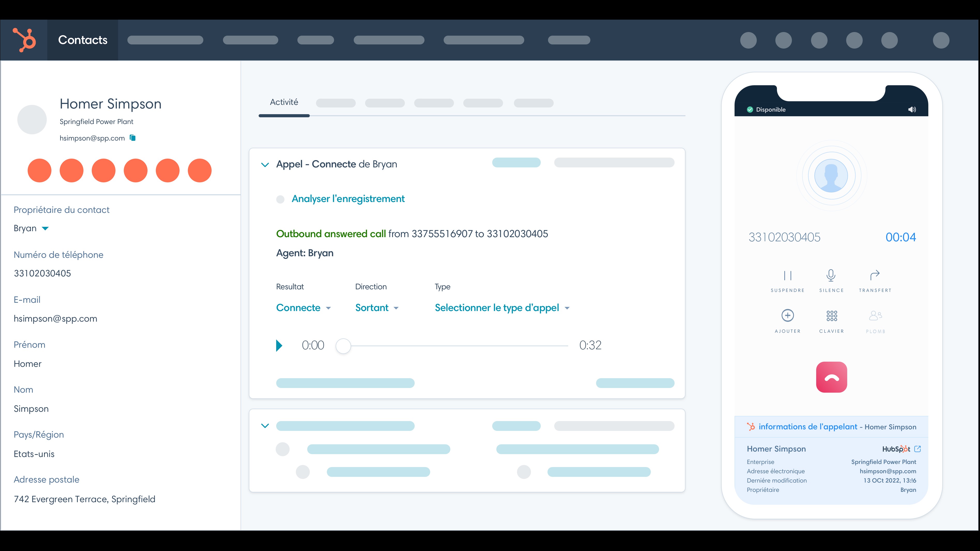Play the call recording
980x551 pixels.
coord(280,345)
